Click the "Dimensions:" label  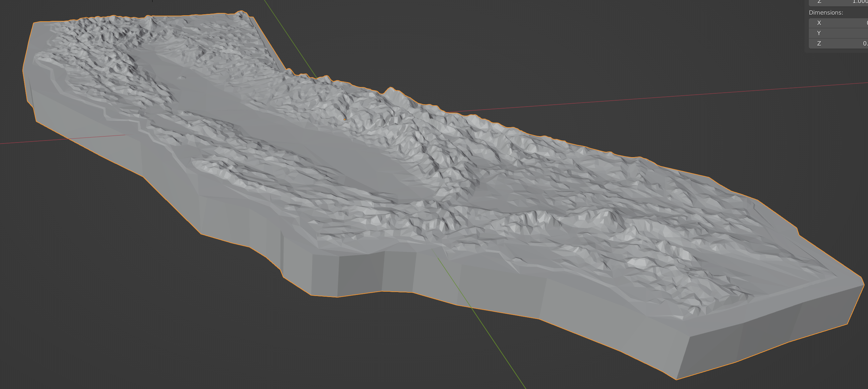pos(826,13)
